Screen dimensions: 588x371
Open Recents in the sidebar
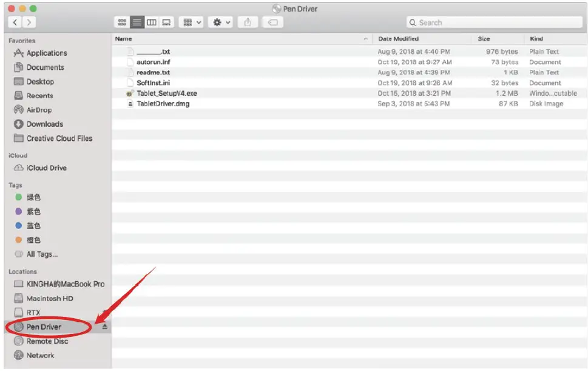tap(39, 96)
